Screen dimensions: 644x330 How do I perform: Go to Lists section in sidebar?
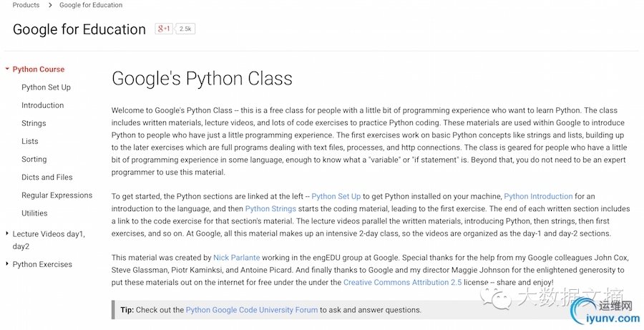tap(29, 141)
